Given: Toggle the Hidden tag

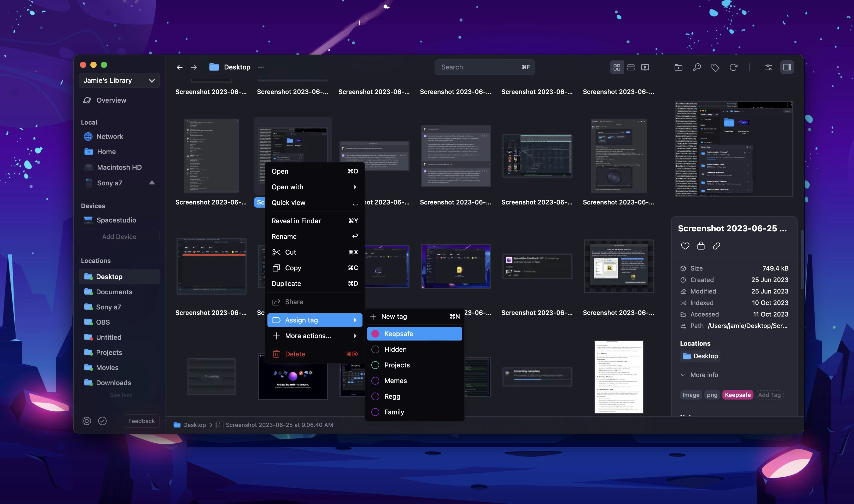Looking at the screenshot, I should pos(414,349).
